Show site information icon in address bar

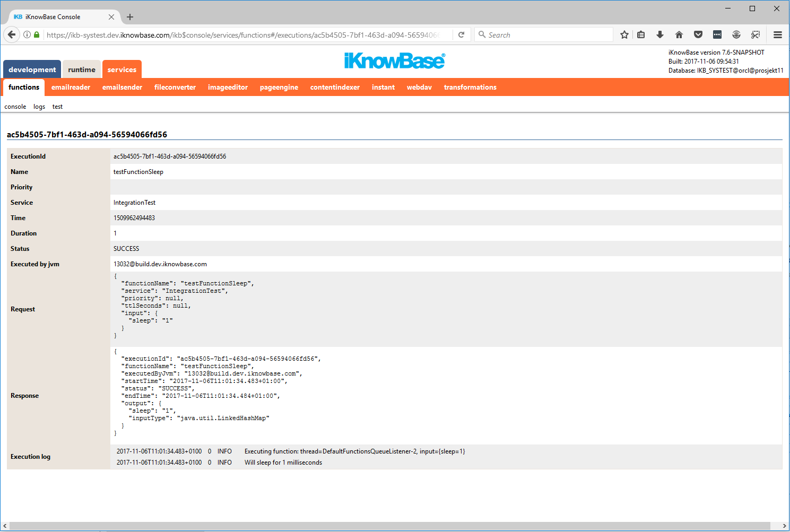point(27,35)
